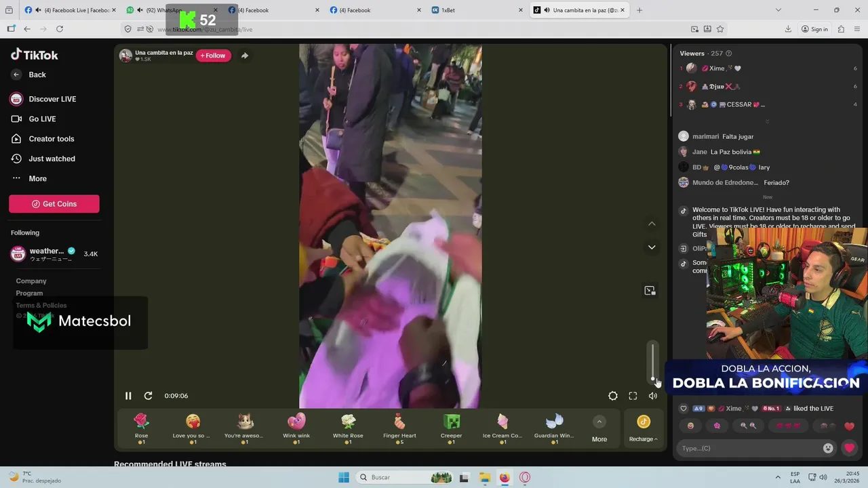Open viewer CESSAR in ranking list

click(x=769, y=104)
